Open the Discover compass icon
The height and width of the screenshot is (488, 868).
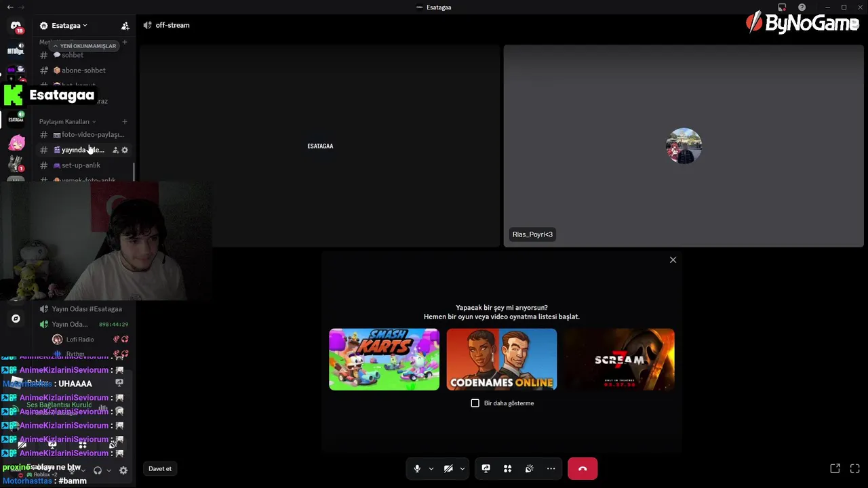[x=16, y=319]
